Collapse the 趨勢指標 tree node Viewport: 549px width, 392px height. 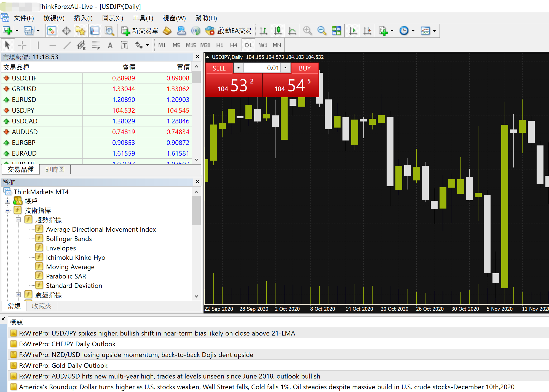(x=18, y=220)
